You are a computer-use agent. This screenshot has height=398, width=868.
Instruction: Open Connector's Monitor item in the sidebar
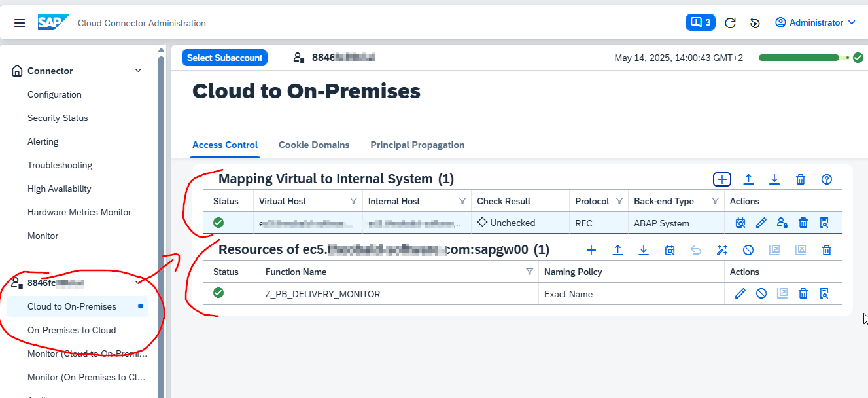coord(43,236)
